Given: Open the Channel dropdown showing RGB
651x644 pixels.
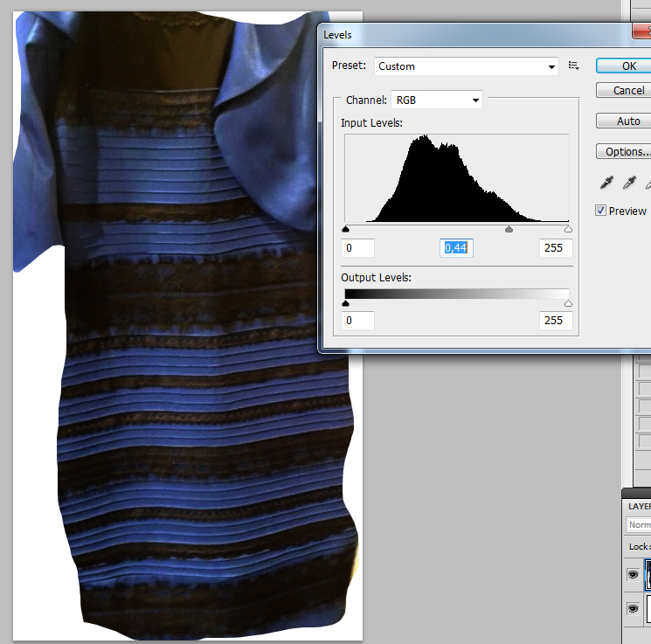Looking at the screenshot, I should (x=436, y=100).
